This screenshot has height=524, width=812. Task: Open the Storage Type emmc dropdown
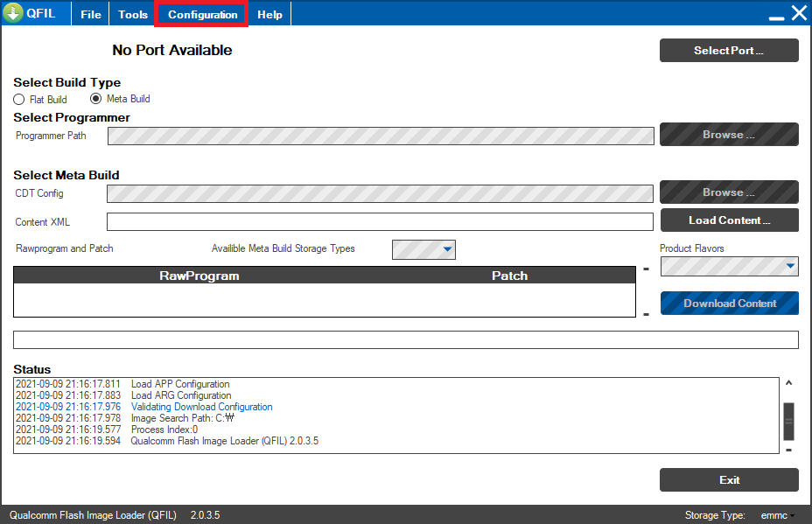777,515
